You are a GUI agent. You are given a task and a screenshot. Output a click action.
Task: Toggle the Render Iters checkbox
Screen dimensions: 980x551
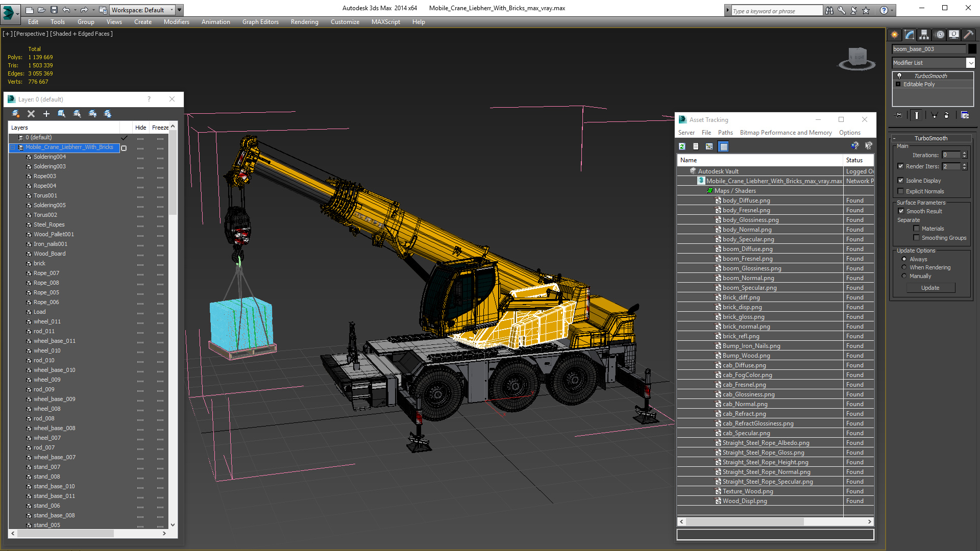coord(900,166)
